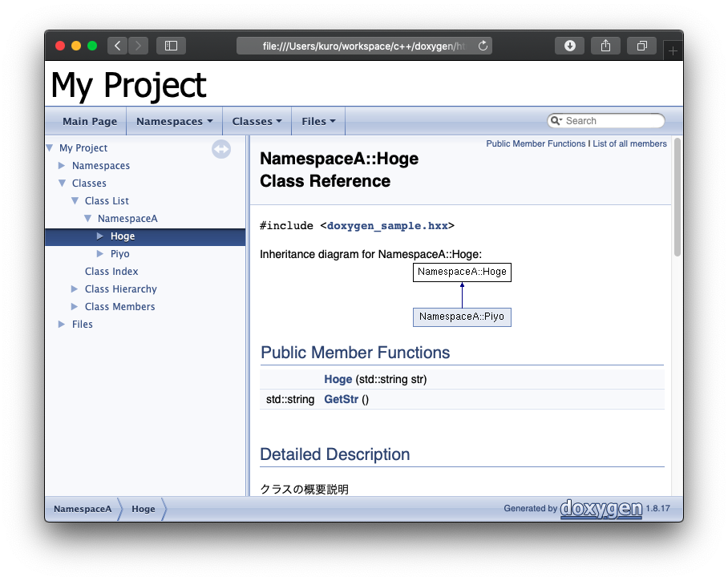728x581 pixels.
Task: Open the Main Page tab
Action: click(90, 121)
